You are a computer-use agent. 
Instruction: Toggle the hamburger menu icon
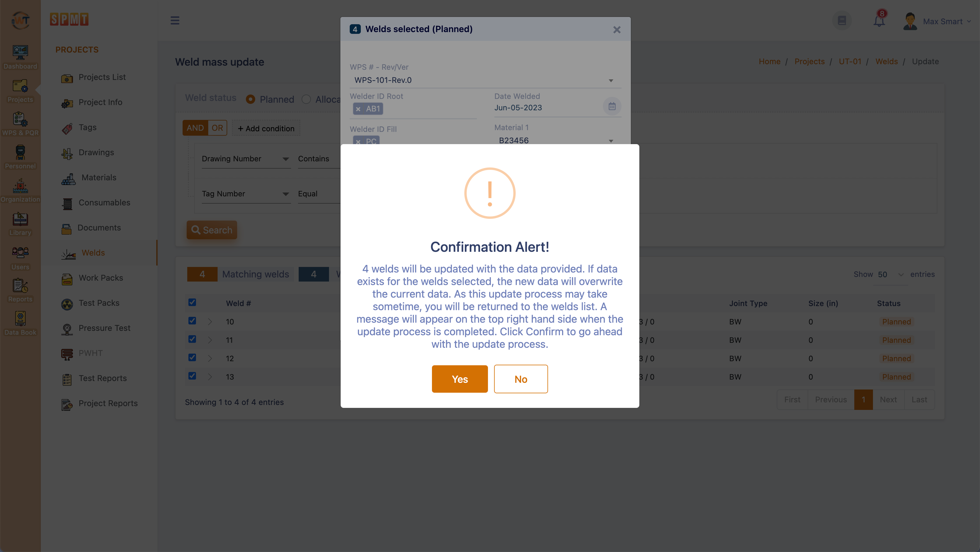click(x=175, y=20)
